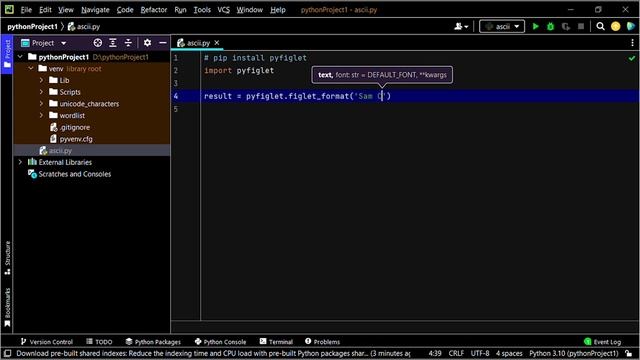Image resolution: width=640 pixels, height=360 pixels.
Task: Click ascii.py in the navigation breadcrumb
Action: pos(84,27)
